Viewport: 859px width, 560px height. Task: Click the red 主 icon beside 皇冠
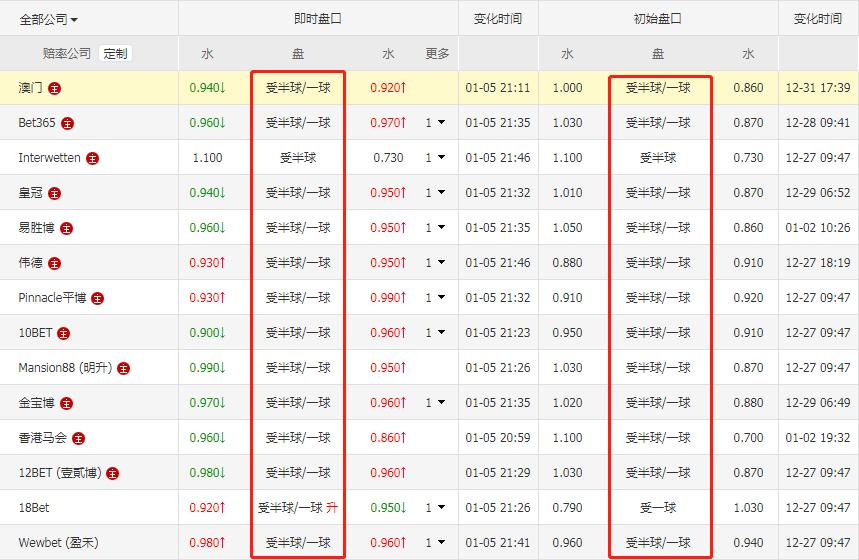54,193
